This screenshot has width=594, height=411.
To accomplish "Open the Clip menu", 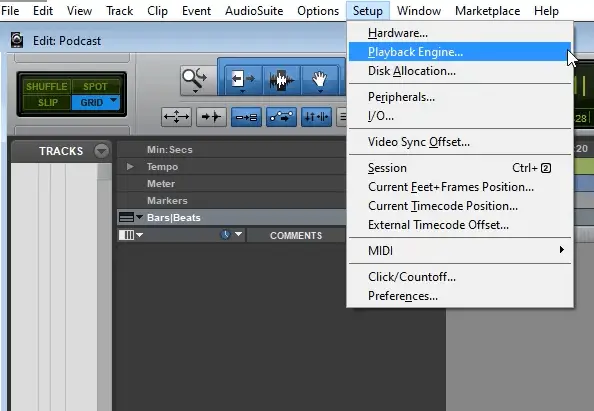I will pyautogui.click(x=157, y=11).
